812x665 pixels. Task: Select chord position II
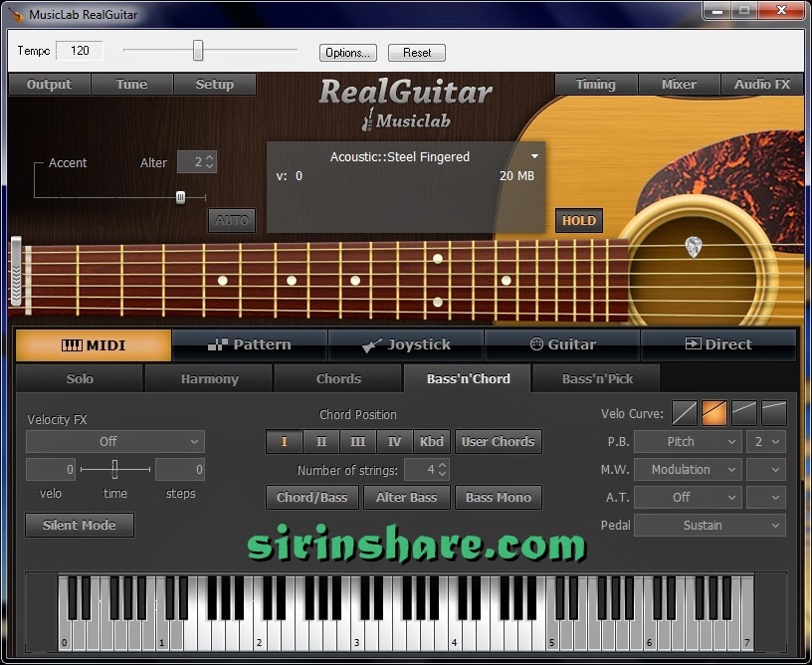click(321, 442)
